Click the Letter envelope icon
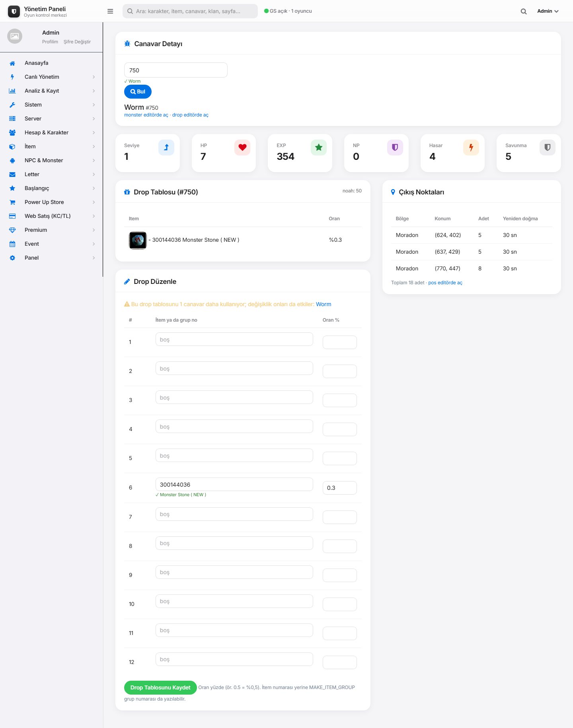 coord(12,175)
